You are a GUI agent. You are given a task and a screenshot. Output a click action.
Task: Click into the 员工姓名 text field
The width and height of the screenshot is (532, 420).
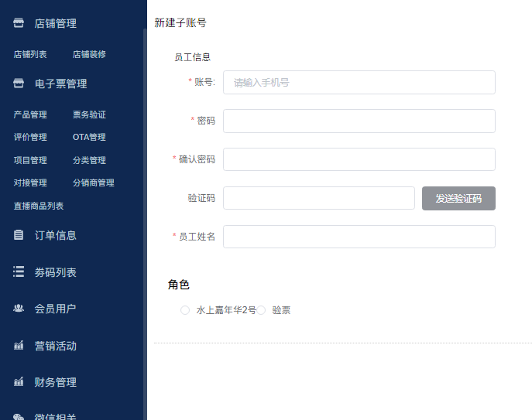pos(359,237)
